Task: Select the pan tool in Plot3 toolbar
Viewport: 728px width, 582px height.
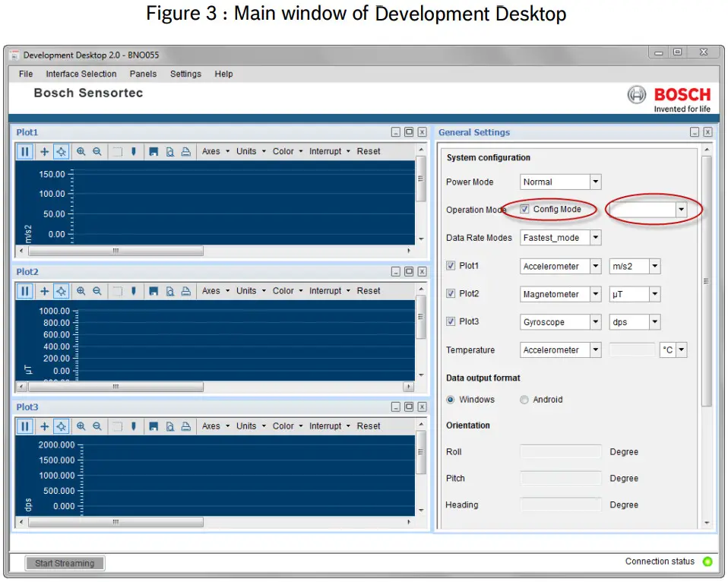Action: click(44, 425)
